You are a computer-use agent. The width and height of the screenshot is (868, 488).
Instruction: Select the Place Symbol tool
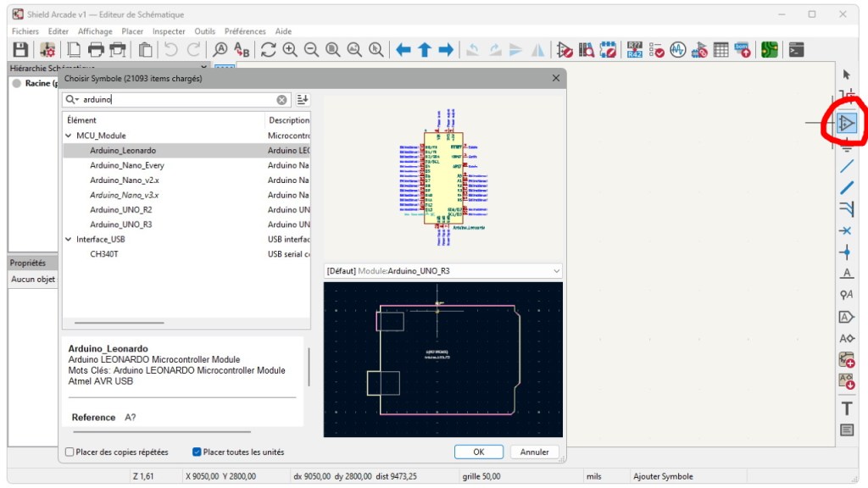pyautogui.click(x=847, y=123)
